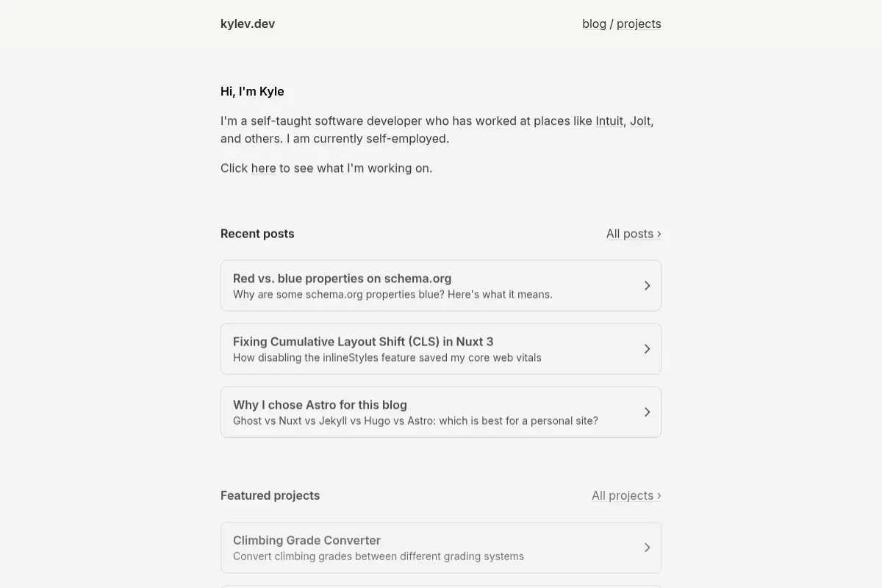The image size is (882, 588).
Task: View All projects link
Action: click(626, 495)
